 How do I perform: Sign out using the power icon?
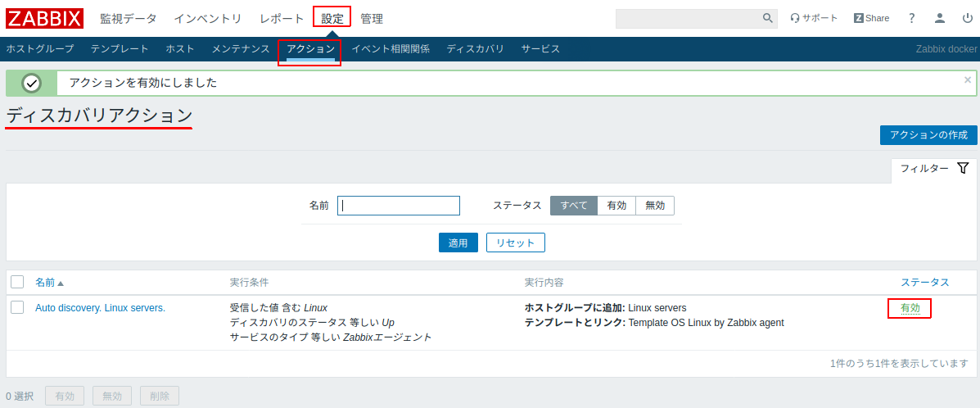(967, 18)
